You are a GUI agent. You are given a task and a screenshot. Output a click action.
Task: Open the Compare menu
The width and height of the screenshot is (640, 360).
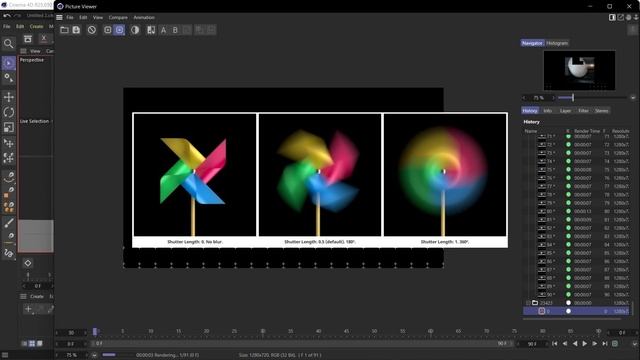pos(118,18)
